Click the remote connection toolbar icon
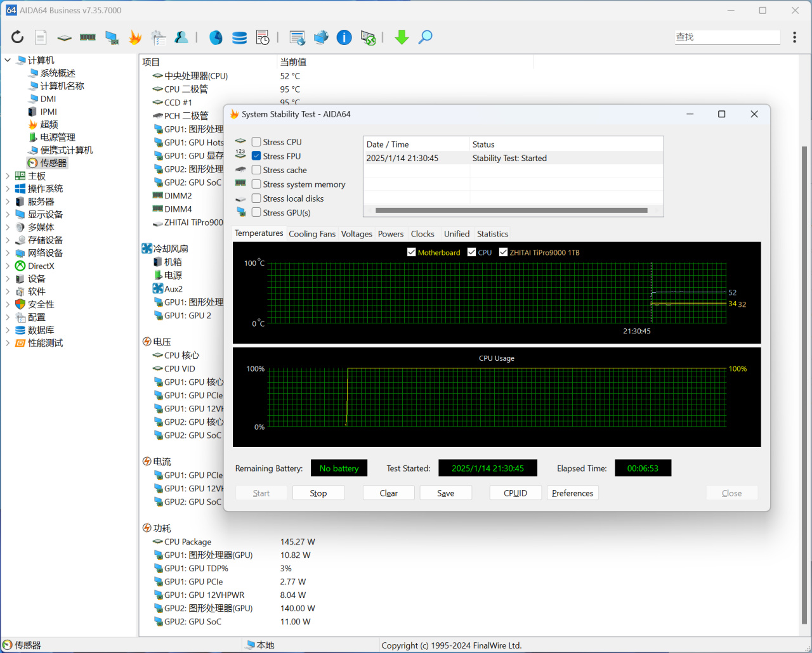This screenshot has height=653, width=812. (x=368, y=37)
